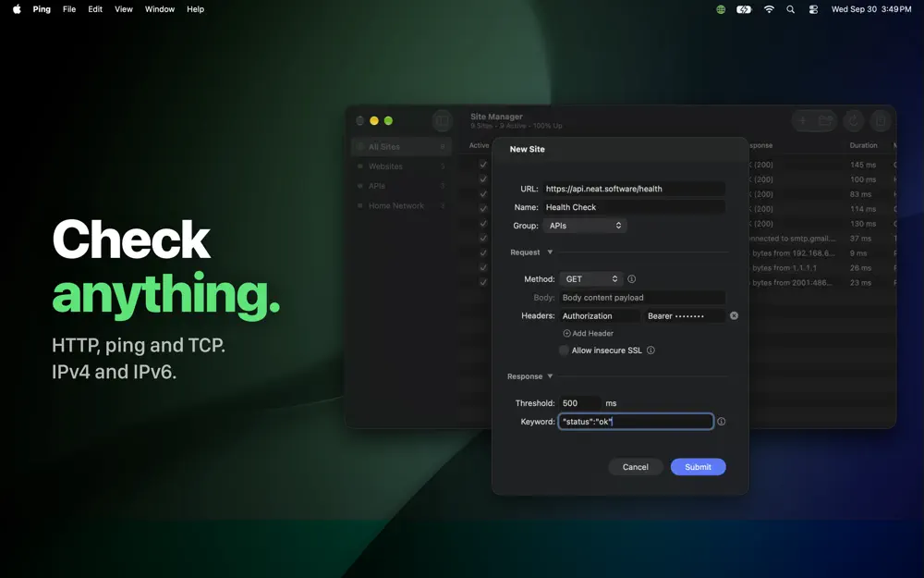The height and width of the screenshot is (578, 924).
Task: Click the Add Header button
Action: point(588,333)
